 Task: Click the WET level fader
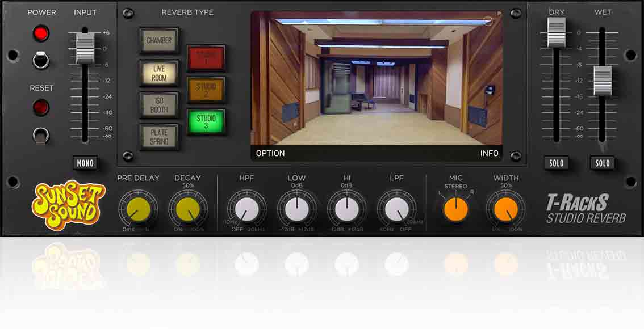[x=602, y=82]
